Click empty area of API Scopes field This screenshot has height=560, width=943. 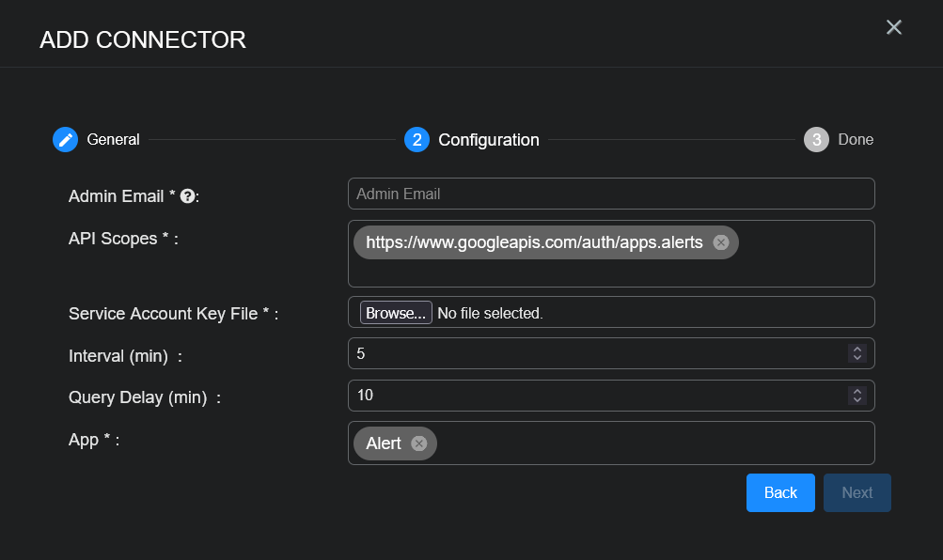coord(611,272)
